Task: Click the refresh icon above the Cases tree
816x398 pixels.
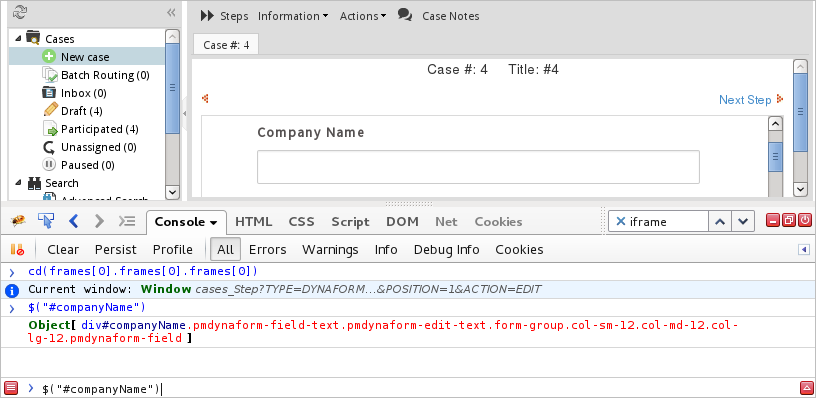Action: pyautogui.click(x=19, y=12)
